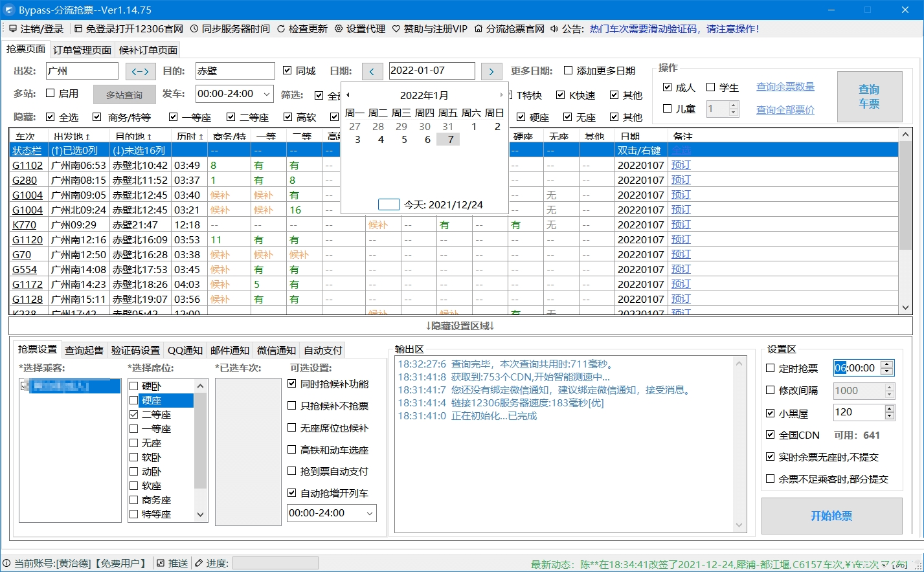Toggle the 同城 checkbox
The image size is (924, 572).
286,71
